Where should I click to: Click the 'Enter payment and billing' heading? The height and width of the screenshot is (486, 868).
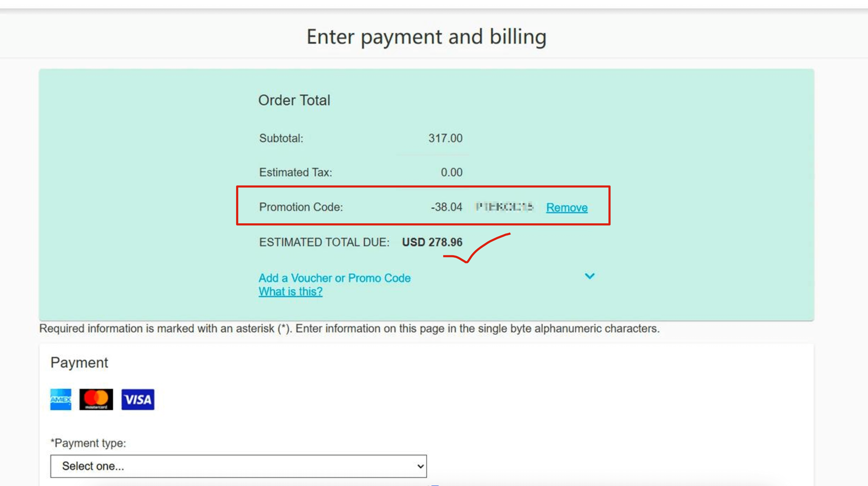(x=426, y=36)
